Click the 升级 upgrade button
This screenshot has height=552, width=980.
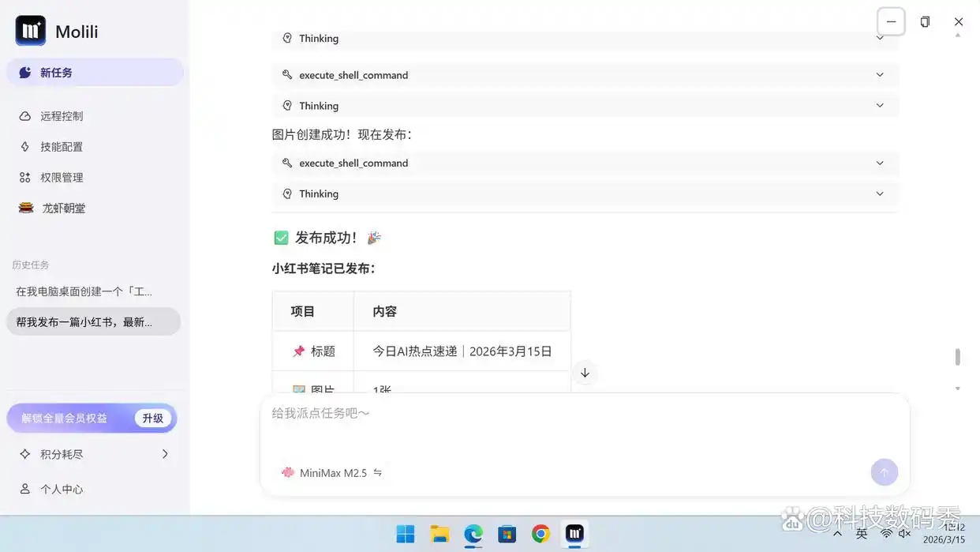pos(153,418)
